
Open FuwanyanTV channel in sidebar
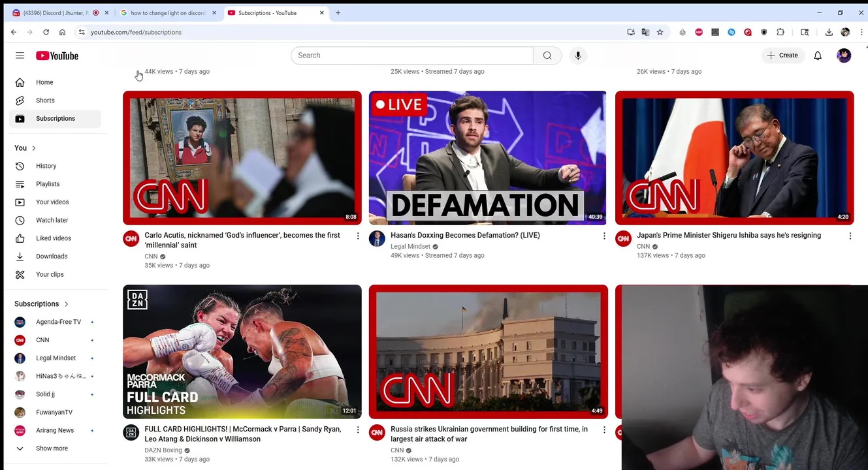[x=56, y=413]
